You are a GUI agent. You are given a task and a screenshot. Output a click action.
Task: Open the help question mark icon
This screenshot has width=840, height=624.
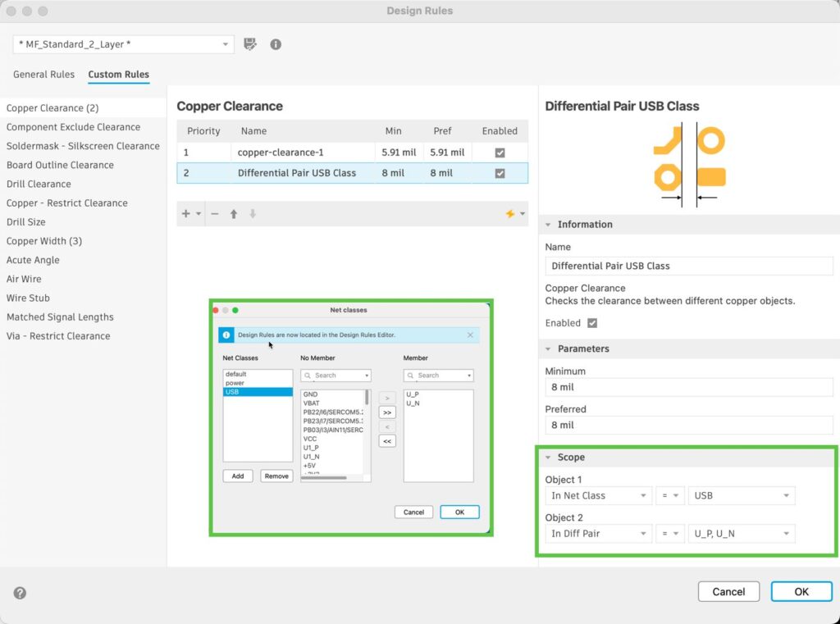[x=20, y=593]
